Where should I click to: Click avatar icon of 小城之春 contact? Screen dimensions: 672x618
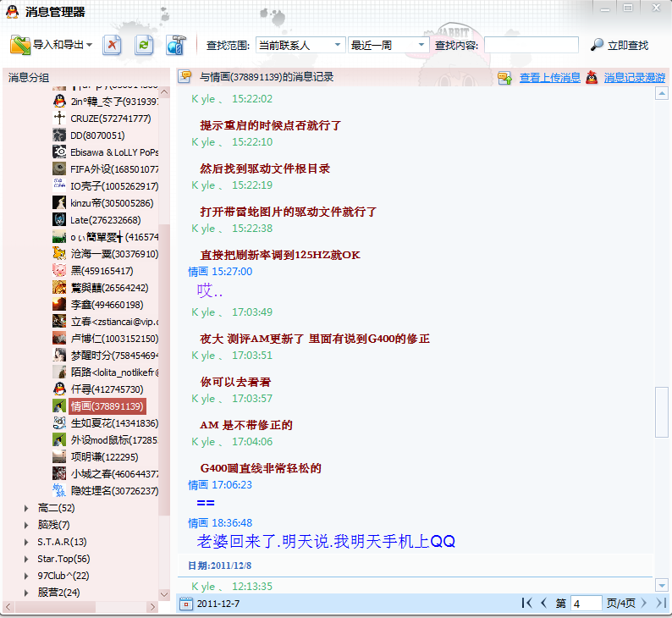[x=59, y=473]
